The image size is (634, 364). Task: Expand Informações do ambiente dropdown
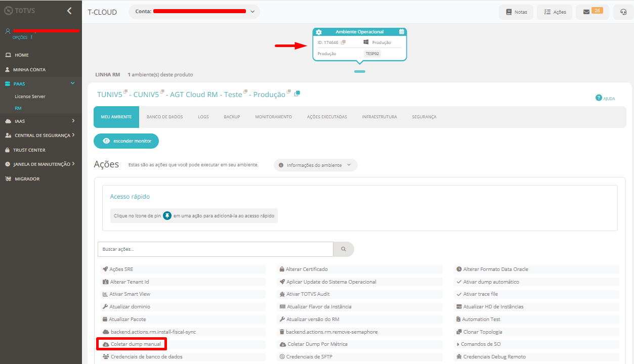click(316, 165)
